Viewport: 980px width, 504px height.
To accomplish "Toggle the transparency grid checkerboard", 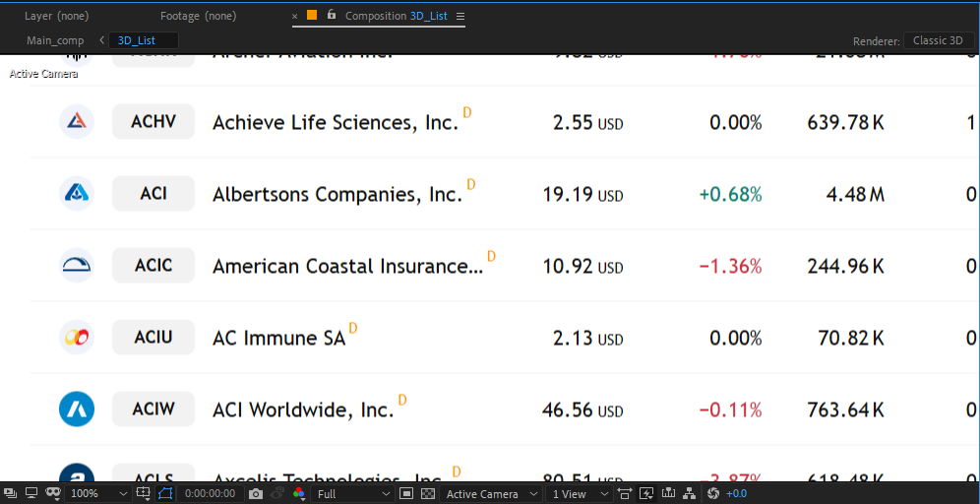I will (x=428, y=493).
